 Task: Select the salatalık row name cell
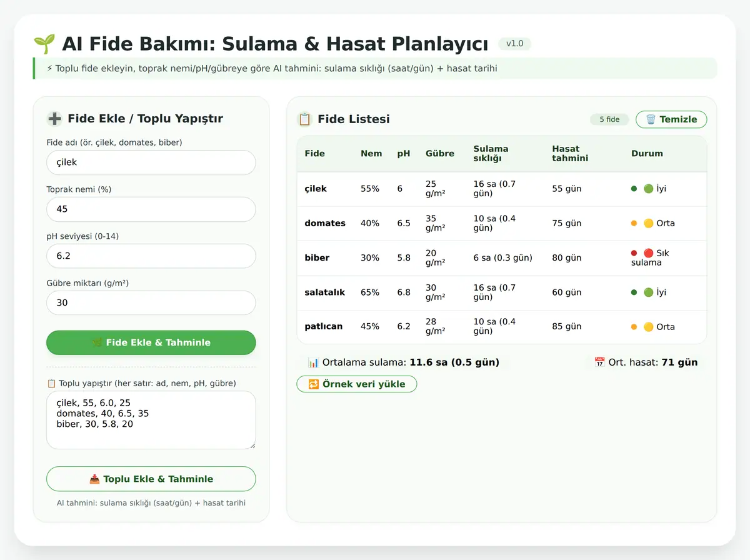pos(325,292)
